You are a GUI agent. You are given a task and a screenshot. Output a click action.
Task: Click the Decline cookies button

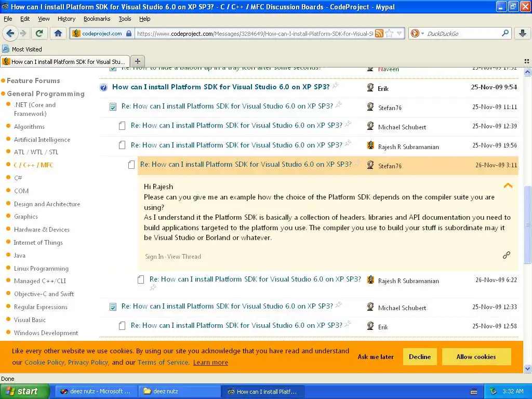(x=420, y=356)
